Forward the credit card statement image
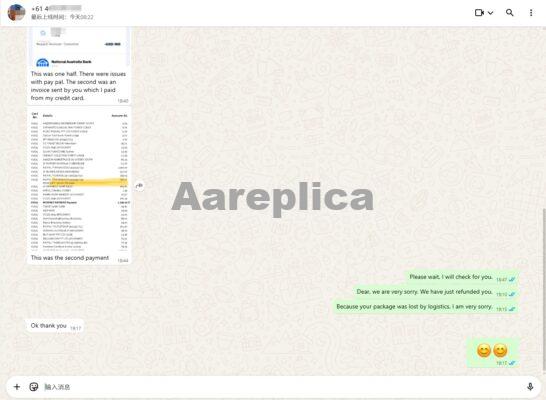This screenshot has height=400, width=546. [139, 186]
